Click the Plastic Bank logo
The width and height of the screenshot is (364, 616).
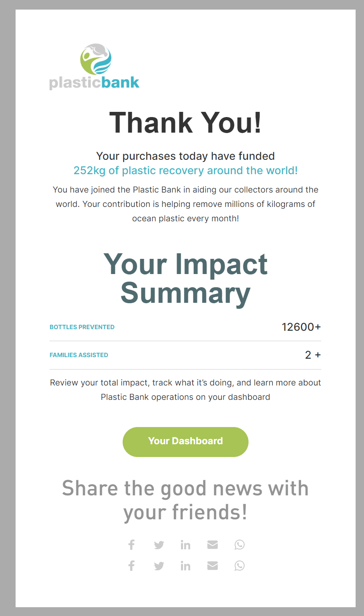[x=95, y=67]
